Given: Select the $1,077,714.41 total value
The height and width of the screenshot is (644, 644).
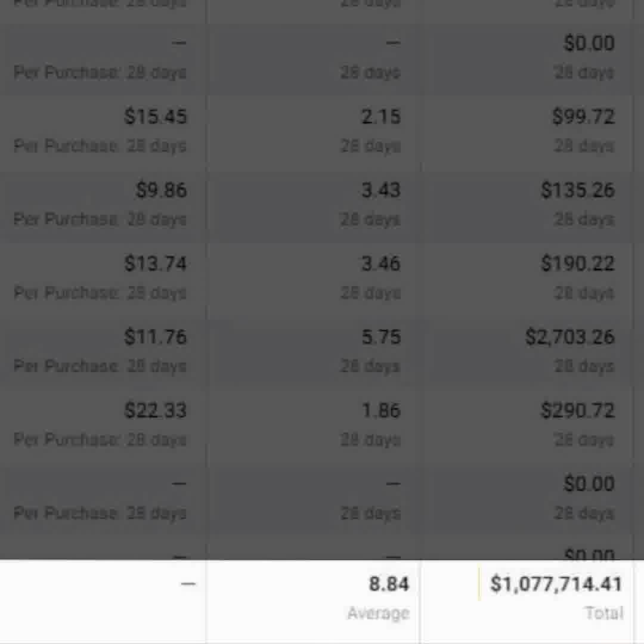Looking at the screenshot, I should pyautogui.click(x=556, y=584).
